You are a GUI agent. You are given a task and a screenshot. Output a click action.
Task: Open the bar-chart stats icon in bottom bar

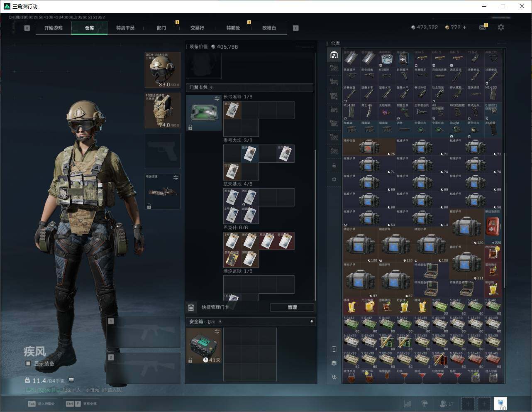408,404
